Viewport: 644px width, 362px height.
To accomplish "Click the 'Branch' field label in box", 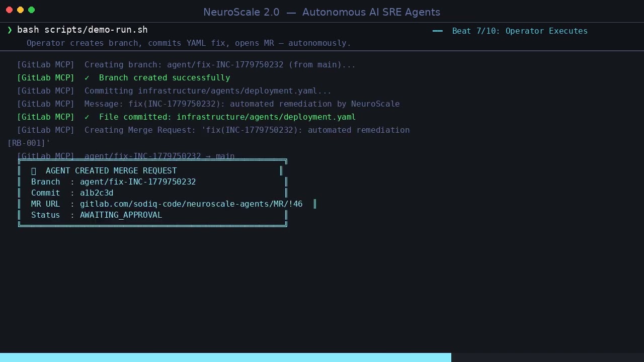I will tap(45, 182).
